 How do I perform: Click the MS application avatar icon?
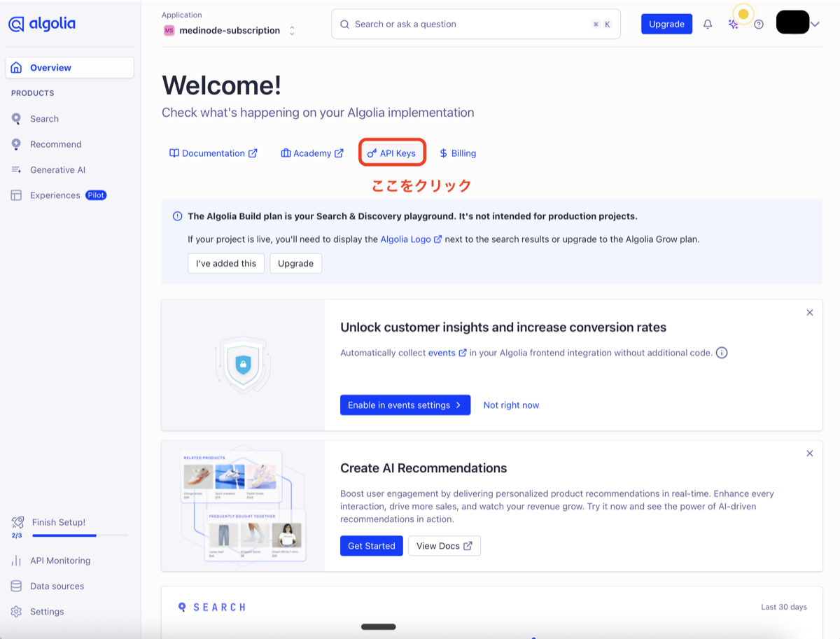click(x=169, y=31)
